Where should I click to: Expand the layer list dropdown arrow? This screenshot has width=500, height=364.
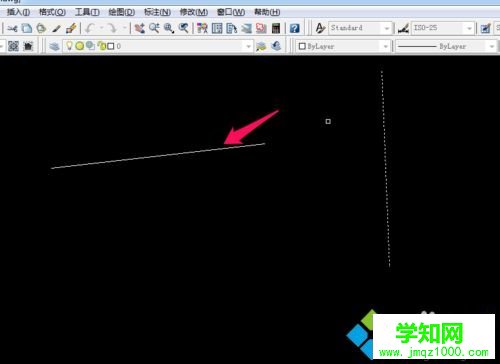tap(248, 46)
